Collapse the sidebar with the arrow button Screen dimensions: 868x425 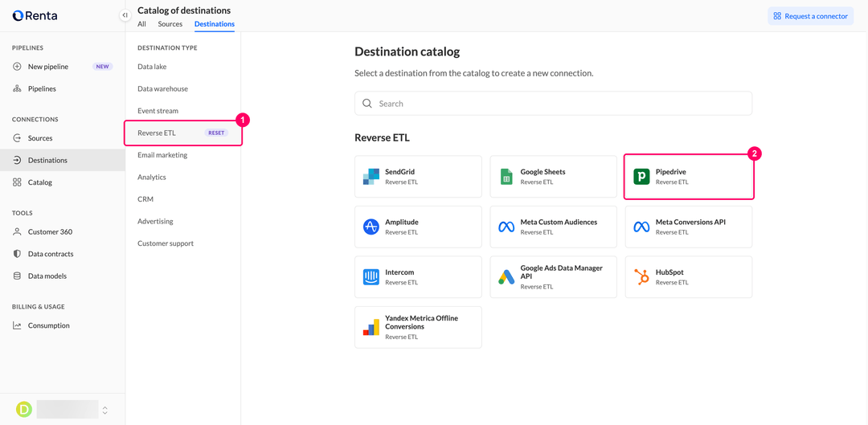coord(125,15)
